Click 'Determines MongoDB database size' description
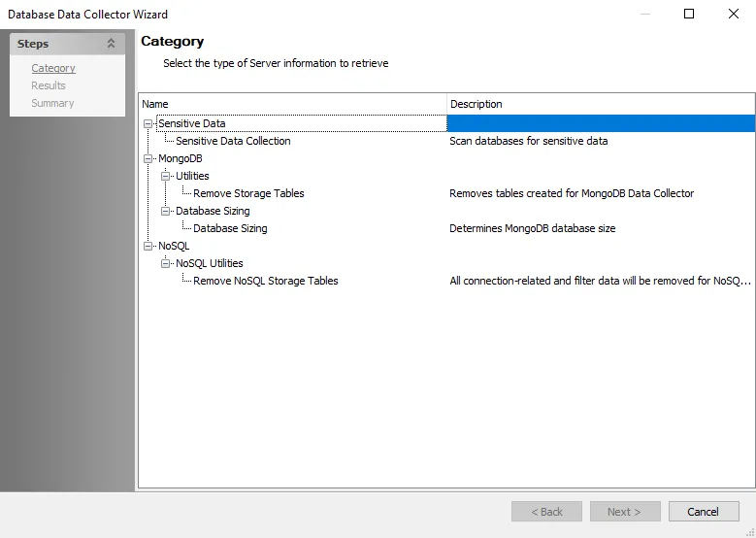Screen dimensions: 756x538 tap(532, 228)
